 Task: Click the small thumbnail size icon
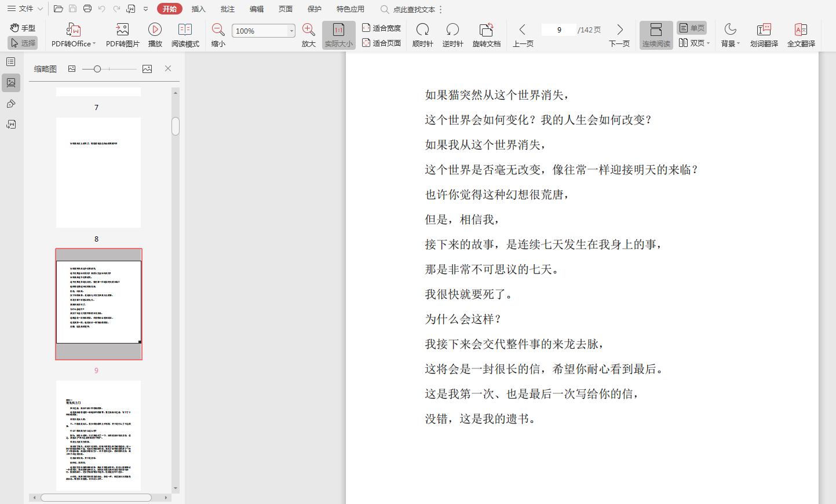tap(72, 68)
